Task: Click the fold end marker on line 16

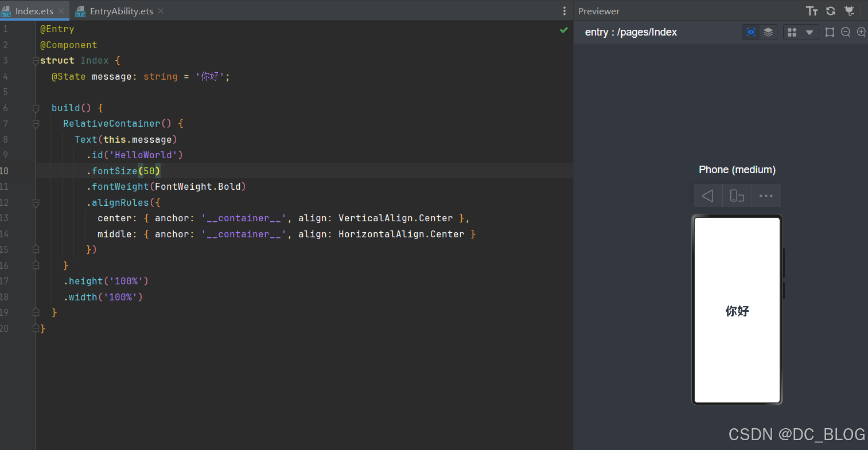Action: [x=36, y=265]
